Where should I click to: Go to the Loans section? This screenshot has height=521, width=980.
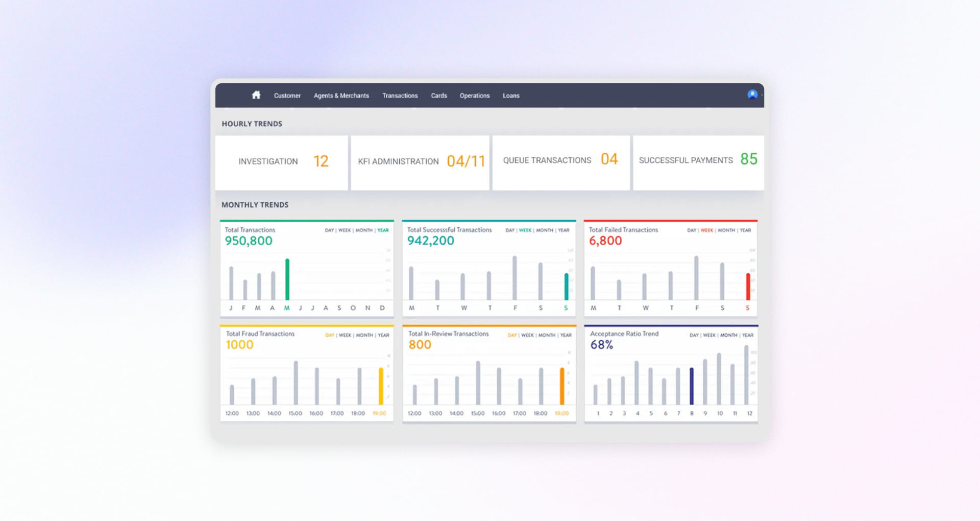(x=511, y=96)
